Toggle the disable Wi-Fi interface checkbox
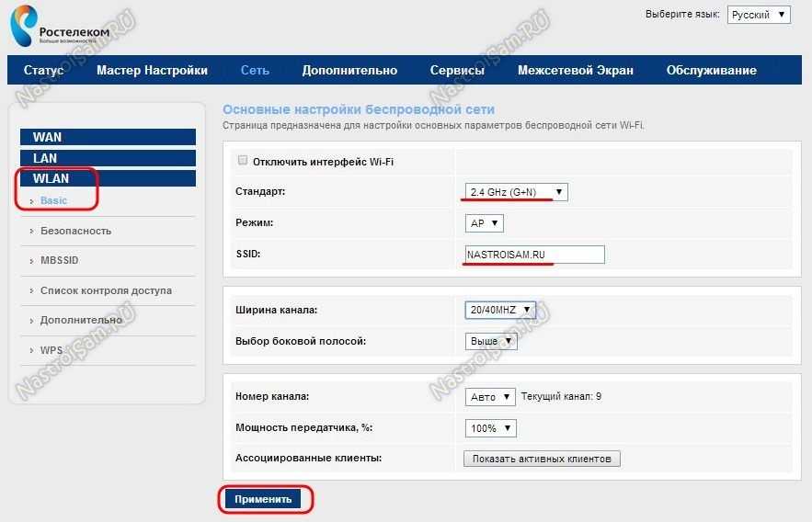 click(243, 161)
